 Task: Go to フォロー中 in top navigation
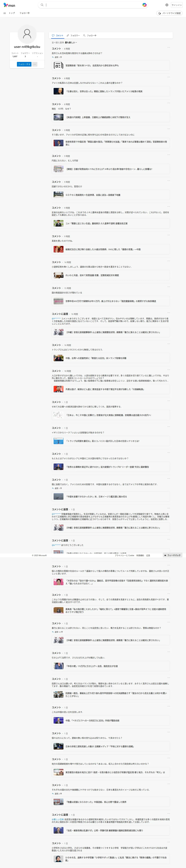(x=24, y=13)
